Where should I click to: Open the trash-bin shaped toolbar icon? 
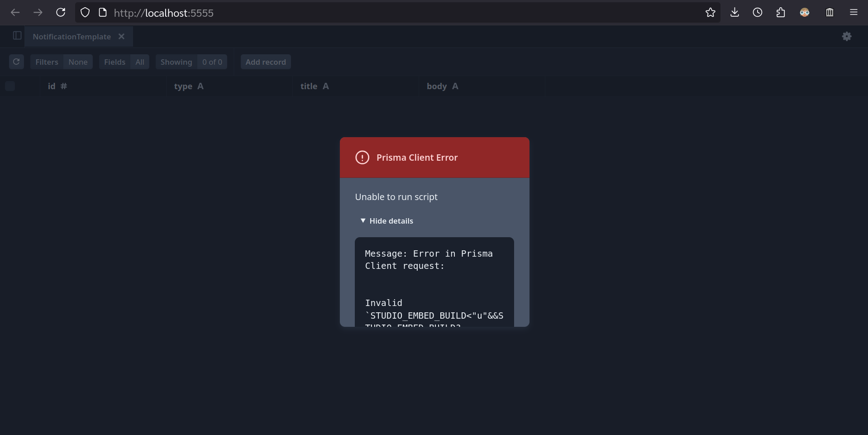pyautogui.click(x=830, y=13)
